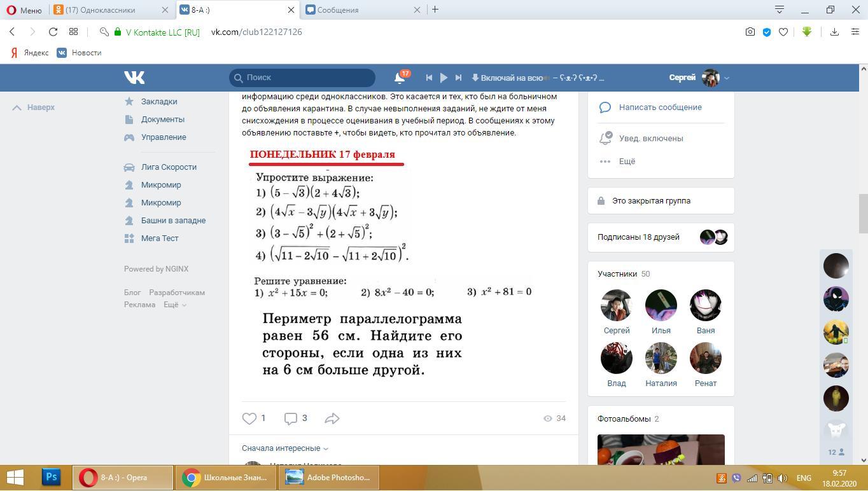Play the current VK audio track
This screenshot has width=868, height=491.
pos(444,78)
